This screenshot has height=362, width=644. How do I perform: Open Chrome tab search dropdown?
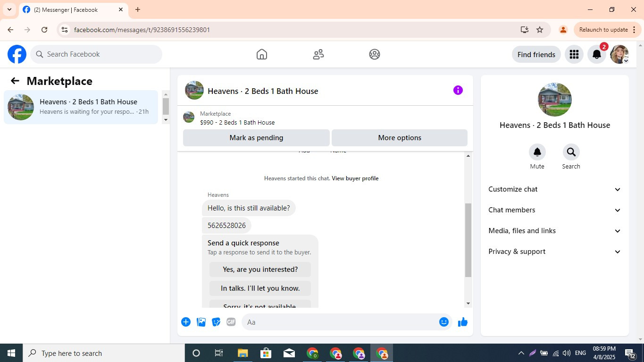point(9,9)
